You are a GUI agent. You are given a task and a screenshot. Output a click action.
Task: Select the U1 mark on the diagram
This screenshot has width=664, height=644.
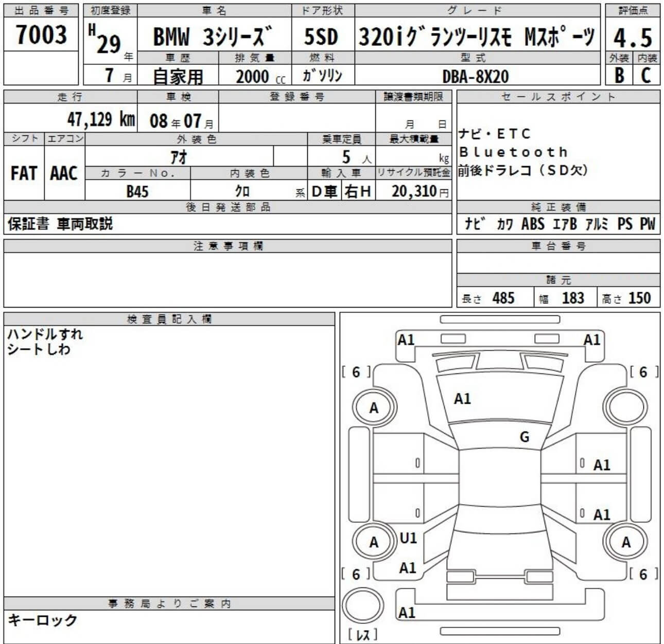[x=408, y=538]
